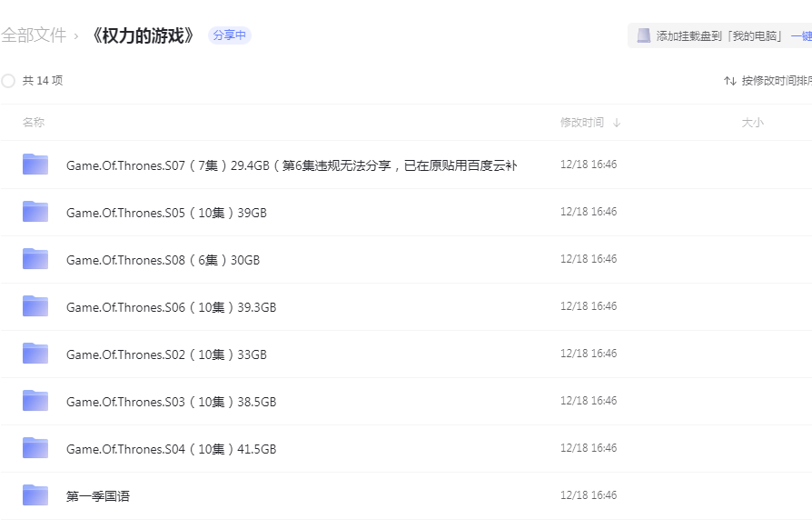This screenshot has width=812, height=529.
Task: Click the up-down sort arrows icon
Action: (729, 80)
